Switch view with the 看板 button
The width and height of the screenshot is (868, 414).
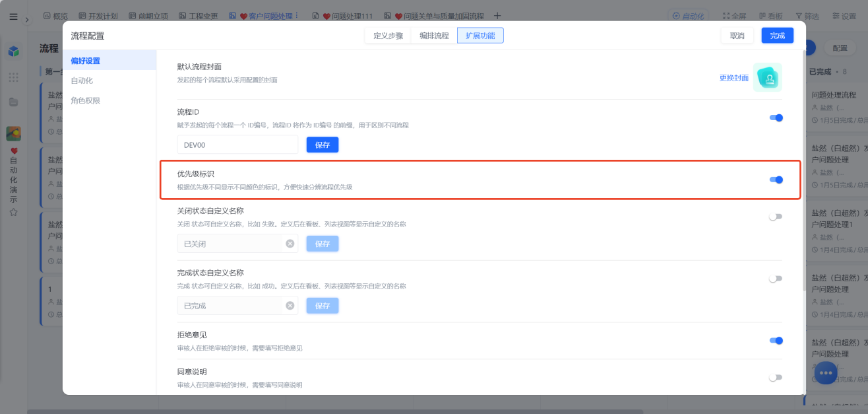pyautogui.click(x=770, y=16)
